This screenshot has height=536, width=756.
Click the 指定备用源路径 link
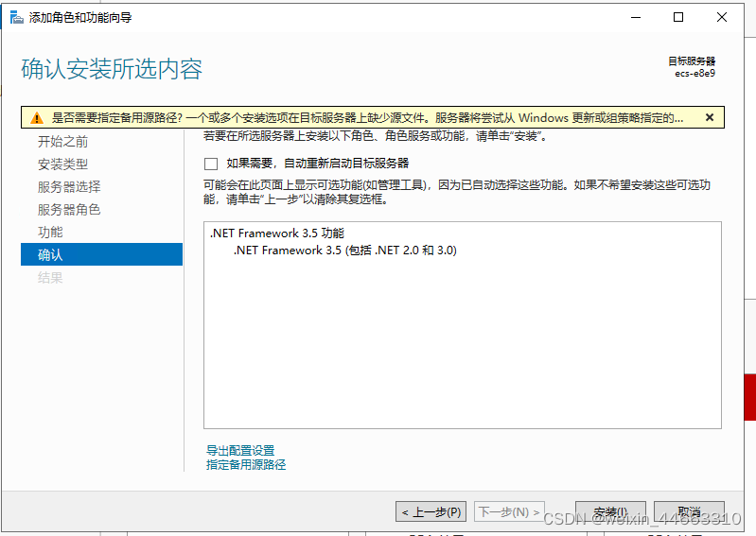[x=246, y=465]
